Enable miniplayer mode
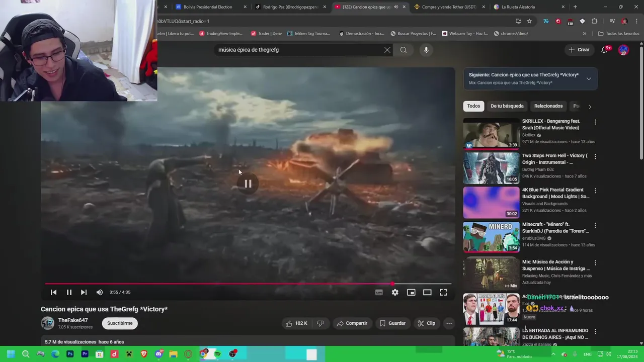 411,292
